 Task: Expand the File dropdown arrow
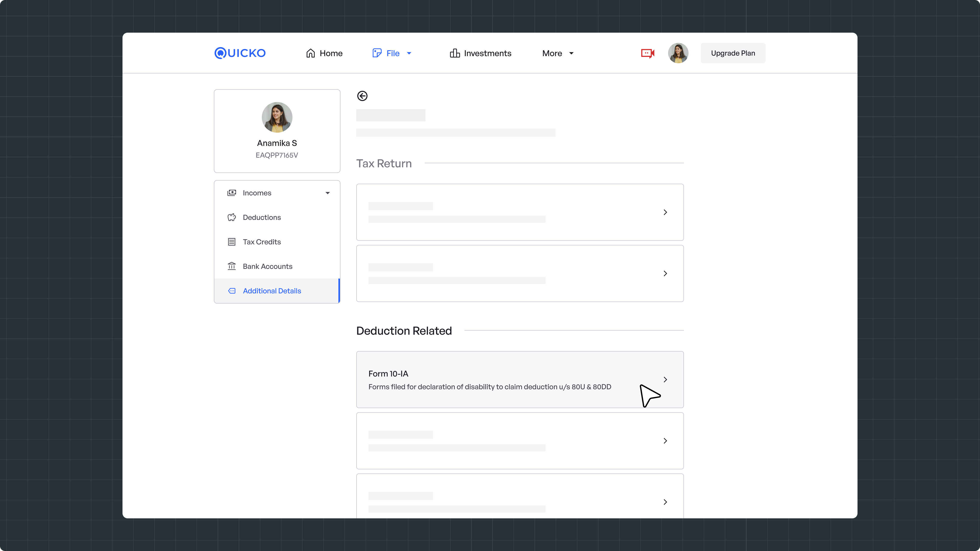(x=409, y=53)
